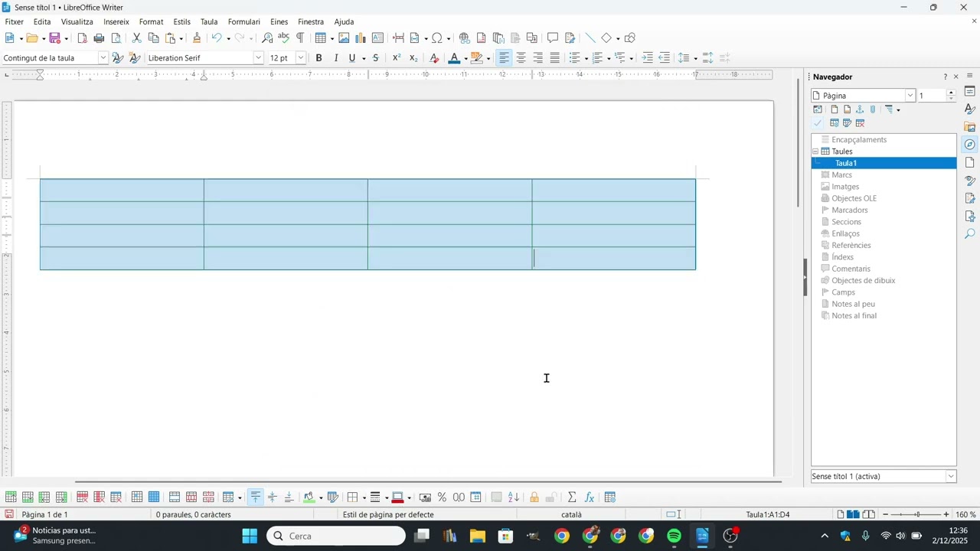Open the Insereix menu
The image size is (980, 551).
click(116, 22)
